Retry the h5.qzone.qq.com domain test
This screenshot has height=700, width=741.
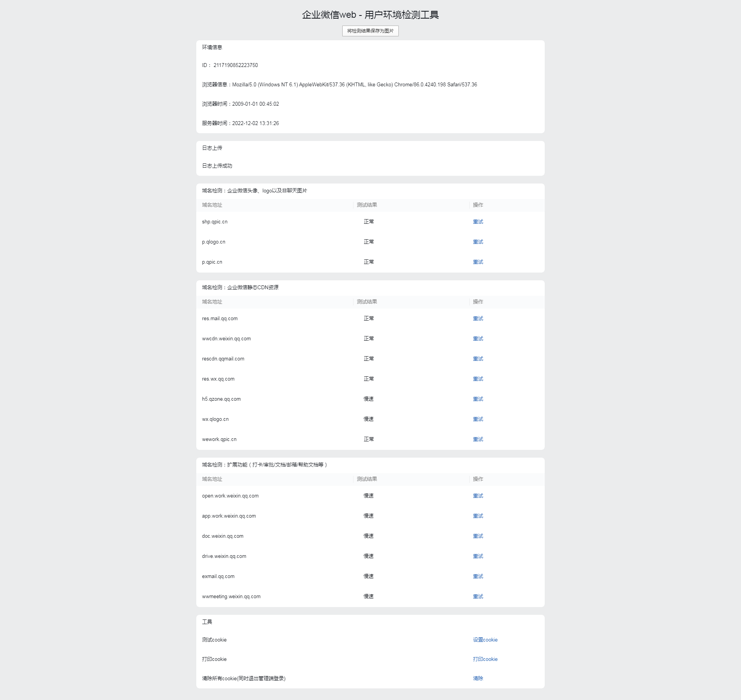pos(478,399)
